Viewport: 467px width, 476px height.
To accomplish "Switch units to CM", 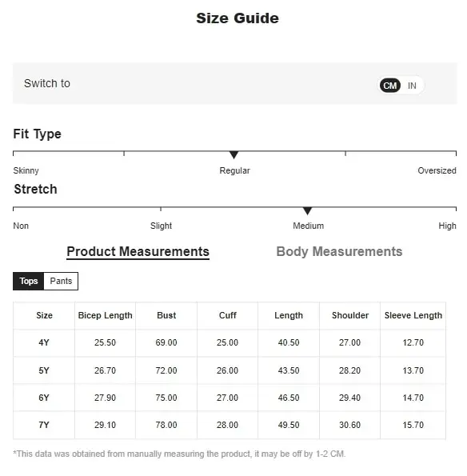I will (390, 86).
